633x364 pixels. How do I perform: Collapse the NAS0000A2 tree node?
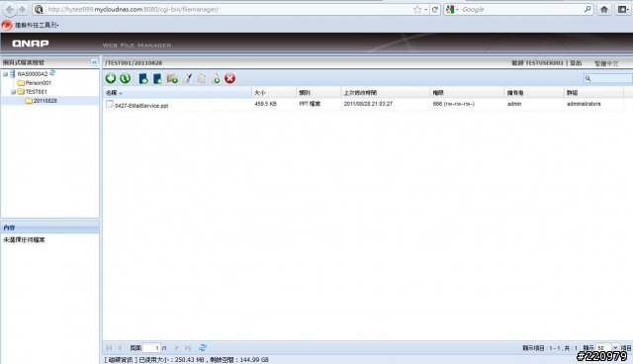[5, 74]
